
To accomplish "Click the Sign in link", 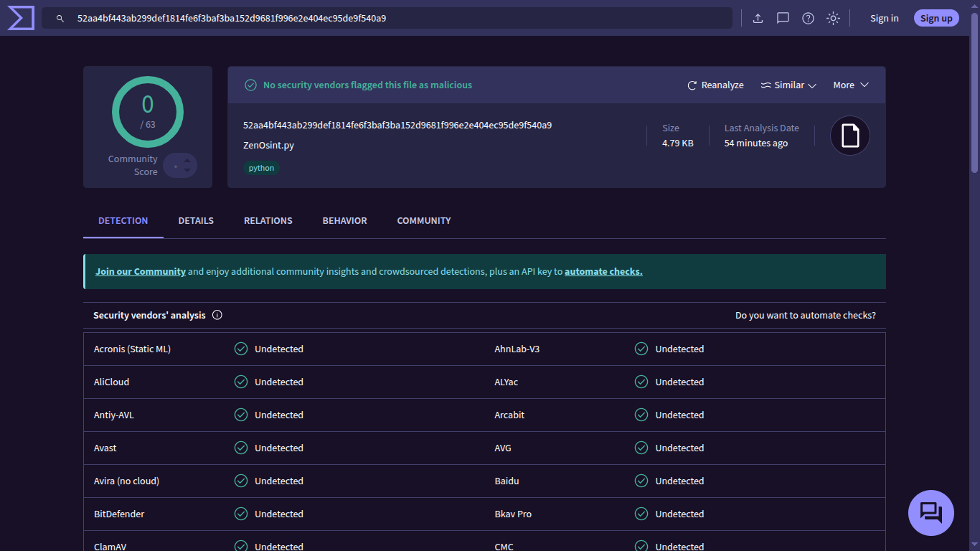I will pos(885,19).
